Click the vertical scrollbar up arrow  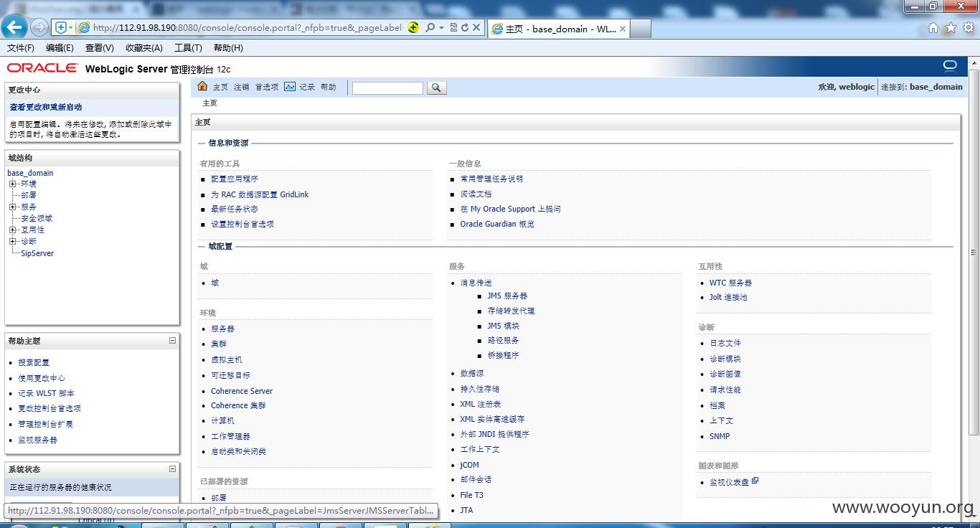974,63
